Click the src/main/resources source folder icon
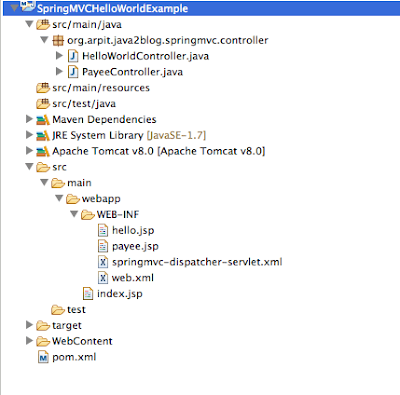The height and width of the screenshot is (395, 400). [x=43, y=88]
